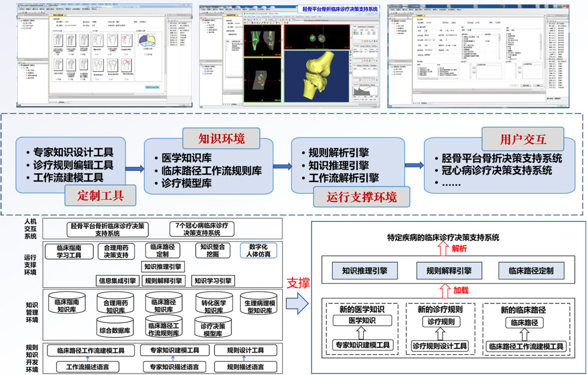The height and width of the screenshot is (375, 588).
Task: Select the 临床指南知识库 database cylinder
Action: [67, 304]
